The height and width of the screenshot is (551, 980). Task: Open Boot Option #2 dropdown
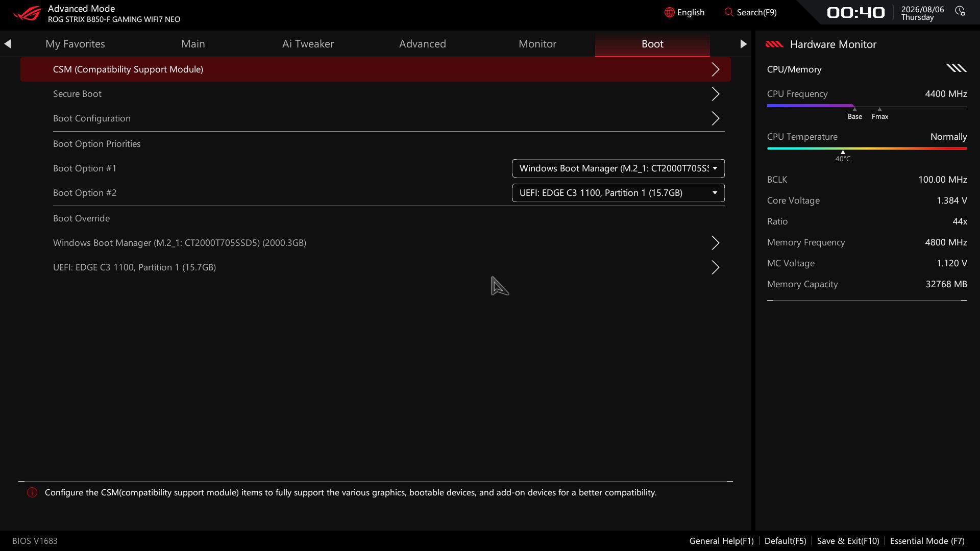click(x=618, y=193)
